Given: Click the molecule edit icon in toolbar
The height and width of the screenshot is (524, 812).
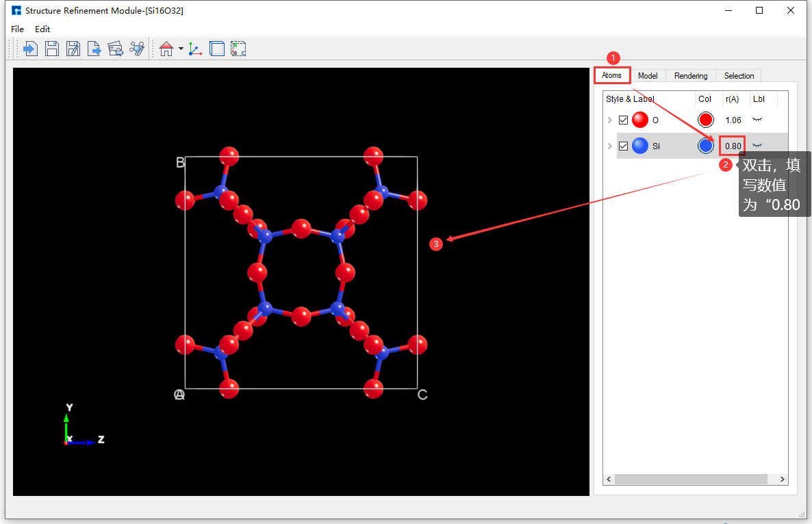Looking at the screenshot, I should click(x=137, y=49).
